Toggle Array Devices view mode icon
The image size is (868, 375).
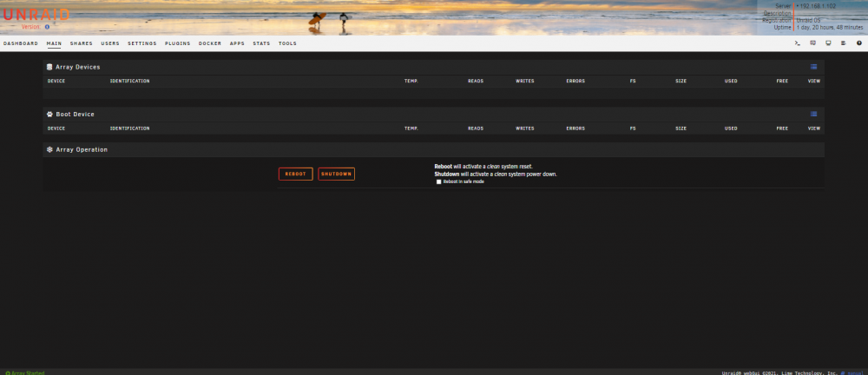pos(814,67)
